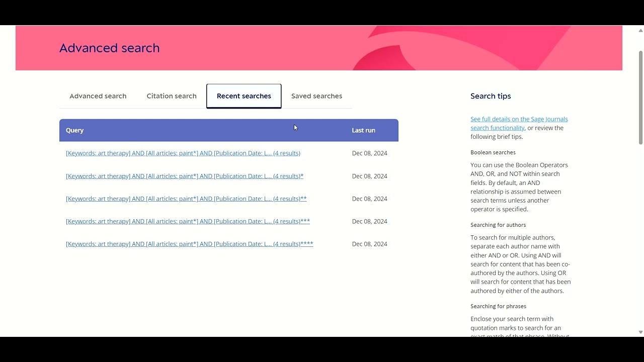The height and width of the screenshot is (362, 644).
Task: Select the Recent searches tab
Action: click(244, 96)
